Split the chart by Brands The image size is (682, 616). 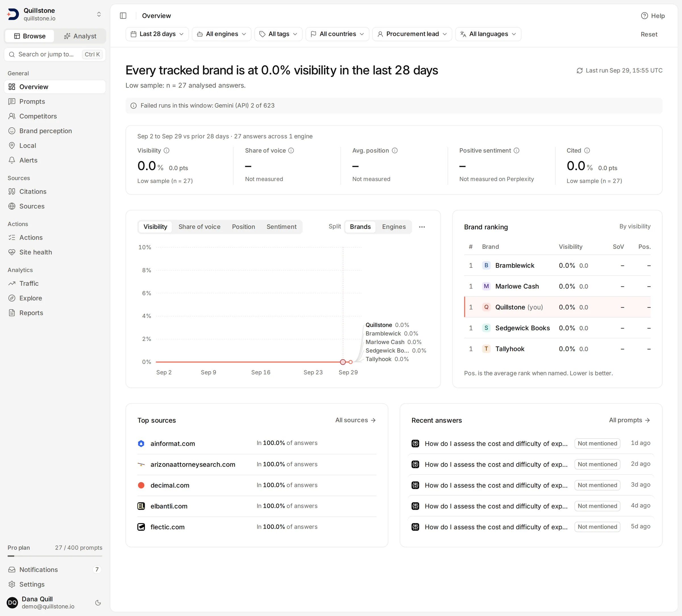click(360, 227)
